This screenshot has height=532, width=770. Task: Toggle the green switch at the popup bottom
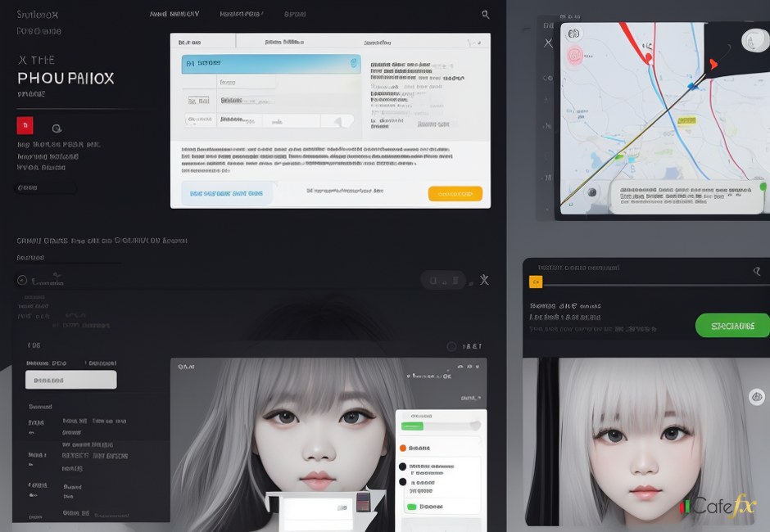pos(411,507)
